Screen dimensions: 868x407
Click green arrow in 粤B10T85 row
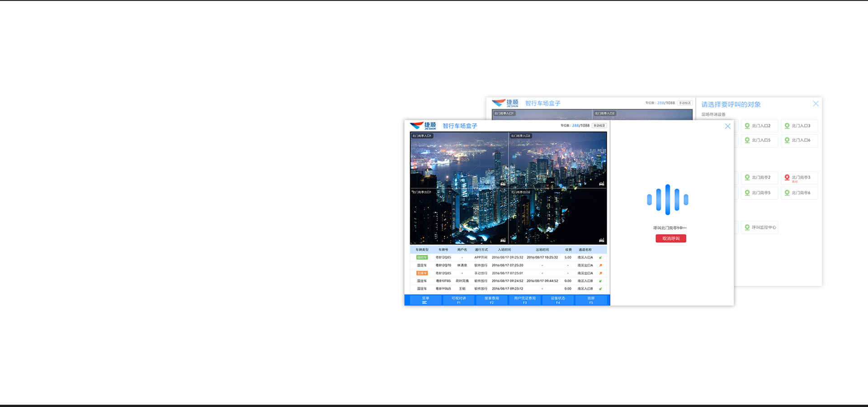click(600, 281)
